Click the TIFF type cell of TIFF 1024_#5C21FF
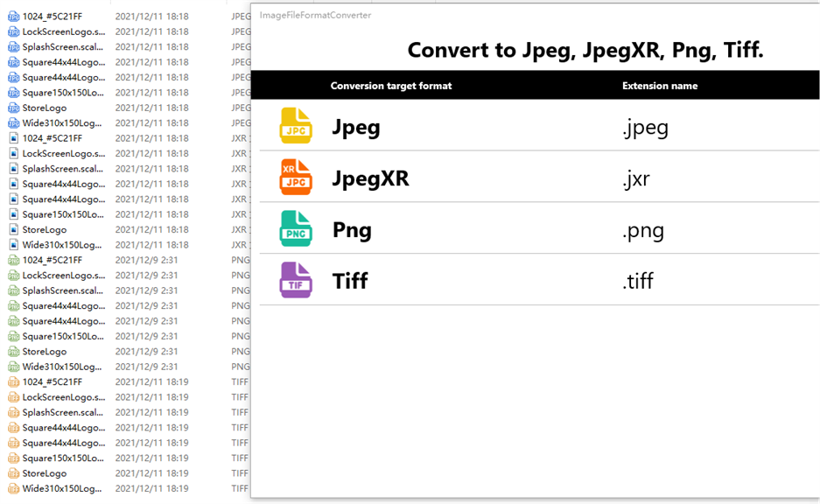This screenshot has width=820, height=504. pyautogui.click(x=240, y=382)
